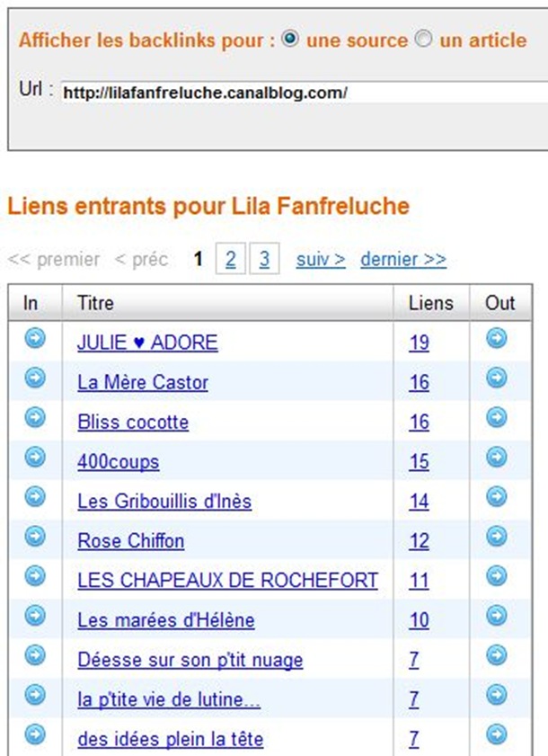Viewport: 548px width, 756px height.
Task: Click the 11 links count for CHAPEAUX DE ROCHEFORT
Action: [419, 581]
